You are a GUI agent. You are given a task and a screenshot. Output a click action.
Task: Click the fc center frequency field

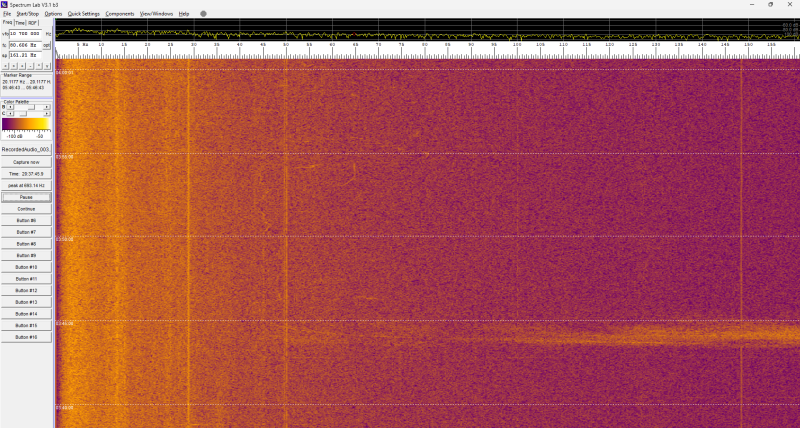click(26, 45)
